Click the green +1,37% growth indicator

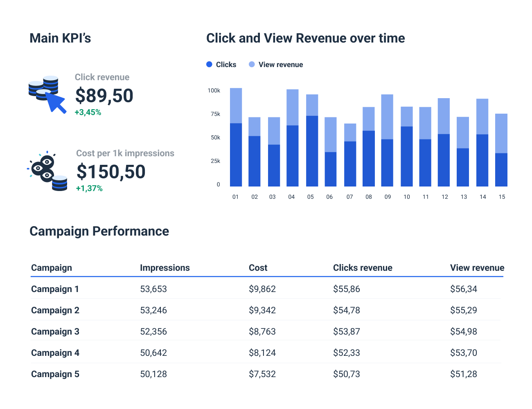(88, 189)
